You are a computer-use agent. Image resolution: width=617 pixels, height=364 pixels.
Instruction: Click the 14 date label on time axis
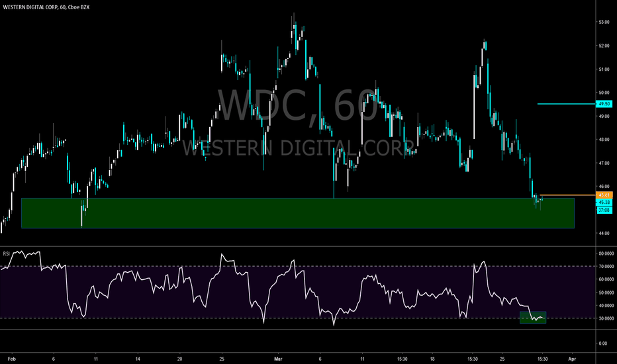pos(137,359)
